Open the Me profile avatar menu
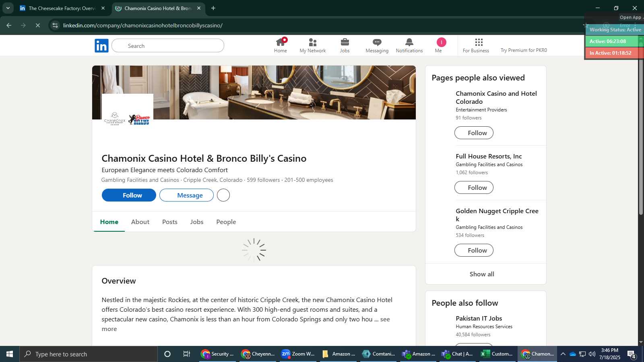This screenshot has width=644, height=362. [441, 45]
